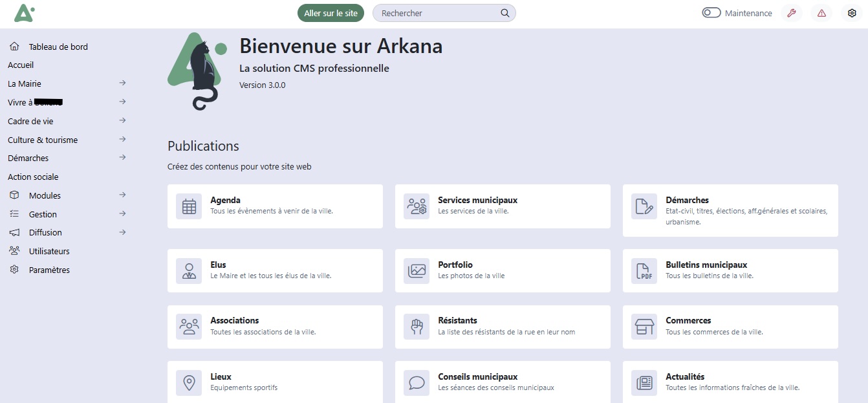868x403 pixels.
Task: Open the Actualités publication card
Action: (730, 382)
